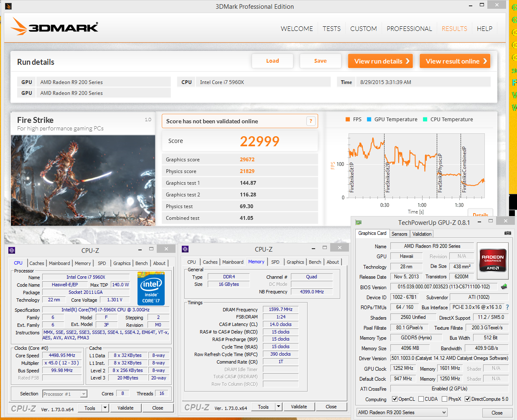Click the bus interface question mark in GPU-Z
The height and width of the screenshot is (420, 517).
click(507, 307)
